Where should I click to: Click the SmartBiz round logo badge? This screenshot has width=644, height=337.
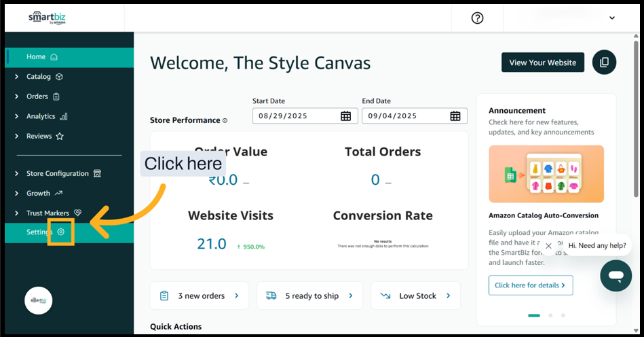point(38,300)
